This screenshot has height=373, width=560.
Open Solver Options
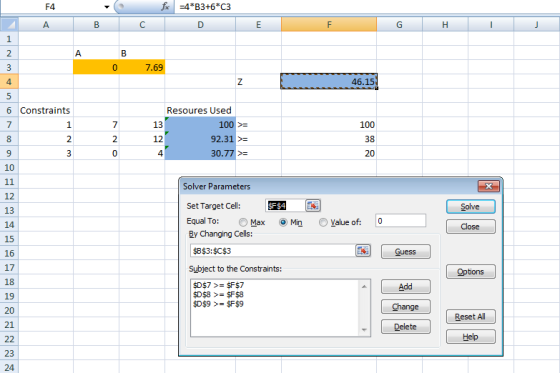coord(470,272)
